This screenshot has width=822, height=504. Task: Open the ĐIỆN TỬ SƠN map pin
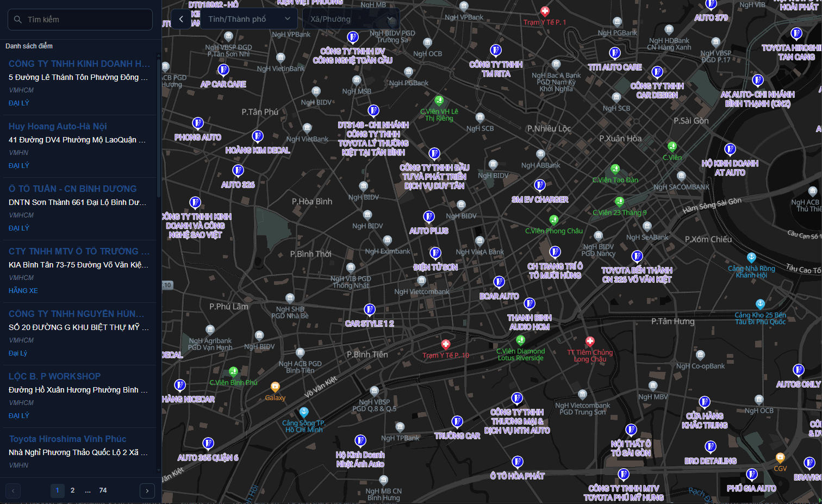pyautogui.click(x=435, y=253)
